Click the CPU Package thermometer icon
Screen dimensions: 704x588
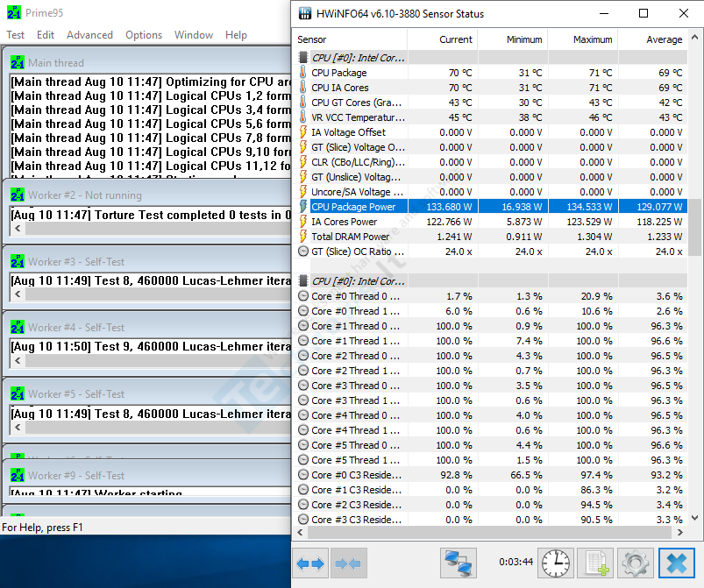pyautogui.click(x=303, y=72)
